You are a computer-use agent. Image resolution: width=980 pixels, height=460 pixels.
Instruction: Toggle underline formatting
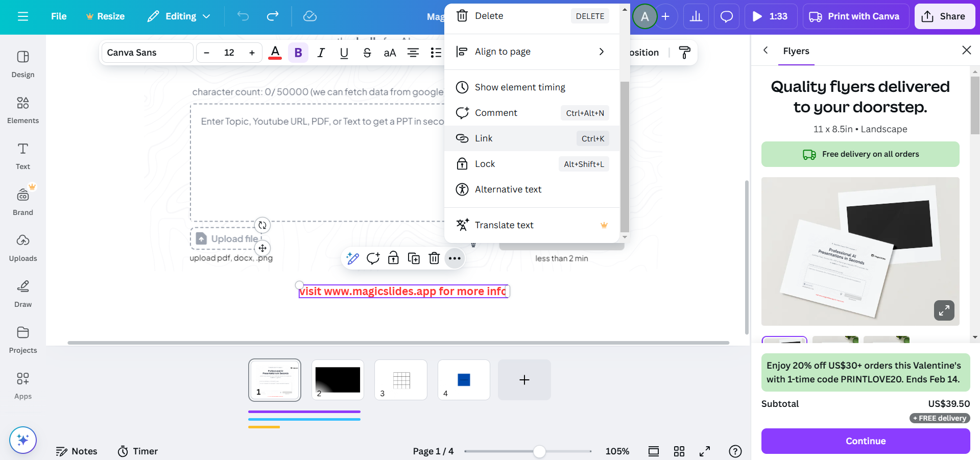click(x=344, y=53)
